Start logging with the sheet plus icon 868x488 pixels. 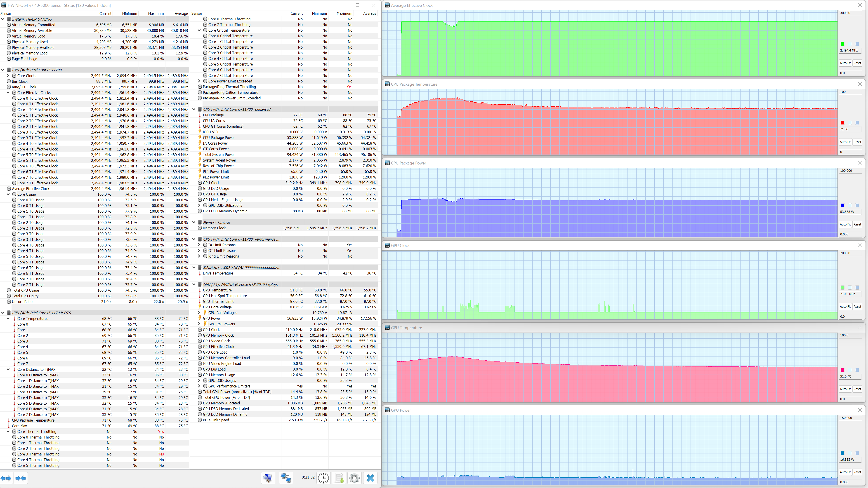339,478
